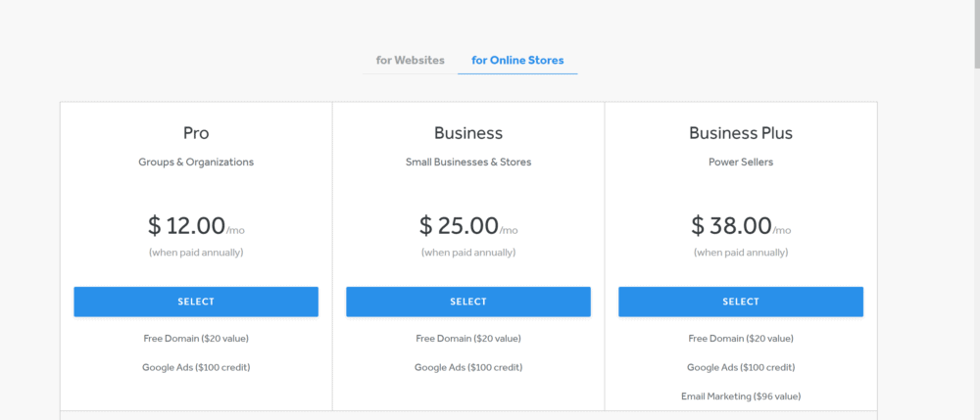Click the 'Pro' plan title
The width and height of the screenshot is (980, 420).
tap(196, 133)
